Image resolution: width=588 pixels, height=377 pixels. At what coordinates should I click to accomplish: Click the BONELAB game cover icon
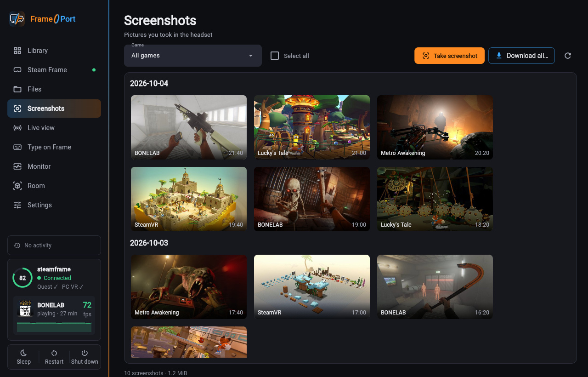pos(25,308)
